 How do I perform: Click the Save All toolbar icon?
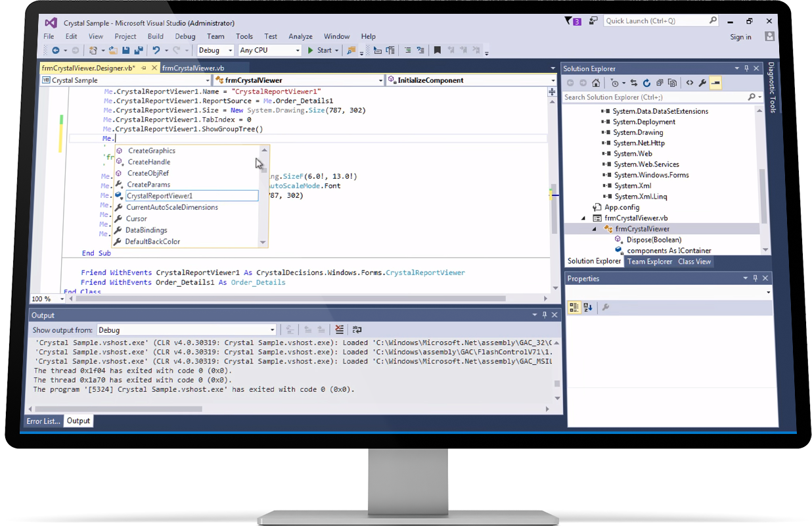139,51
